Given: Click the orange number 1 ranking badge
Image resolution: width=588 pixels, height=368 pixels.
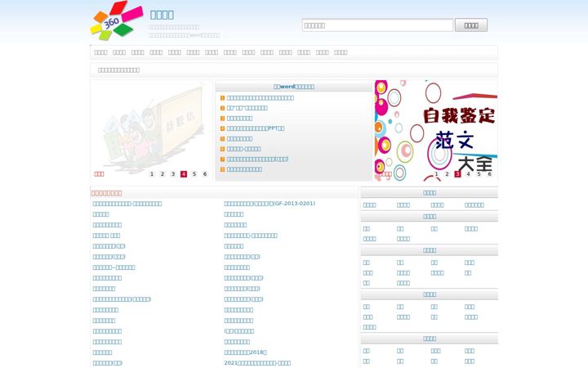Looking at the screenshot, I should [x=222, y=98].
